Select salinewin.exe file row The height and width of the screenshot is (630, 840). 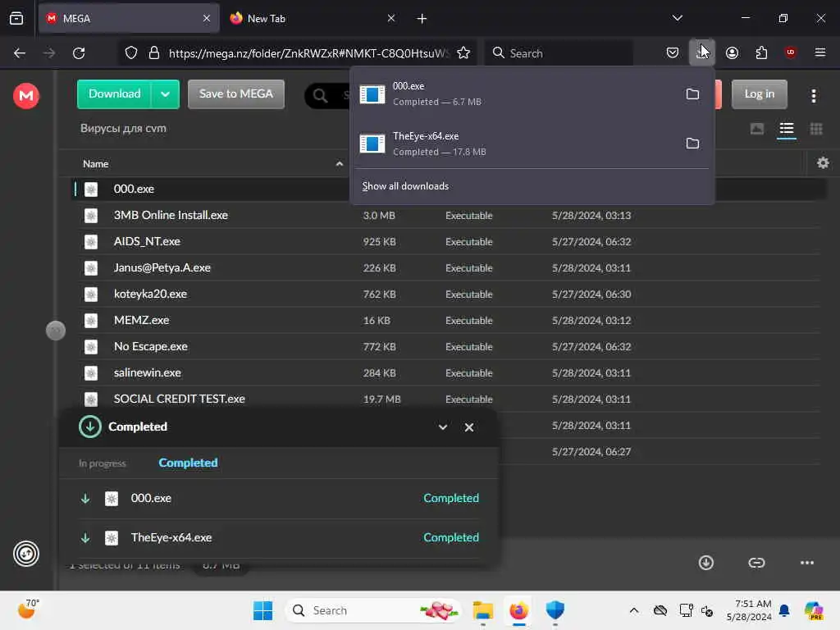coord(450,373)
